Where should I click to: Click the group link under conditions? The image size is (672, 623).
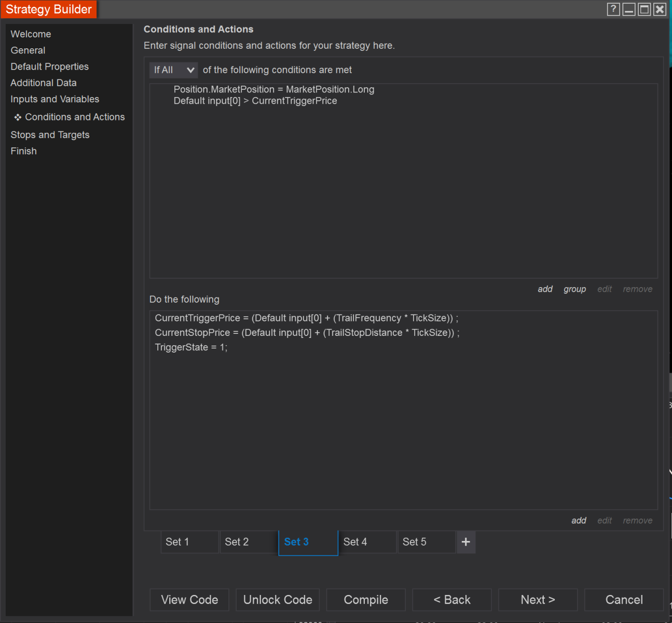[574, 289]
